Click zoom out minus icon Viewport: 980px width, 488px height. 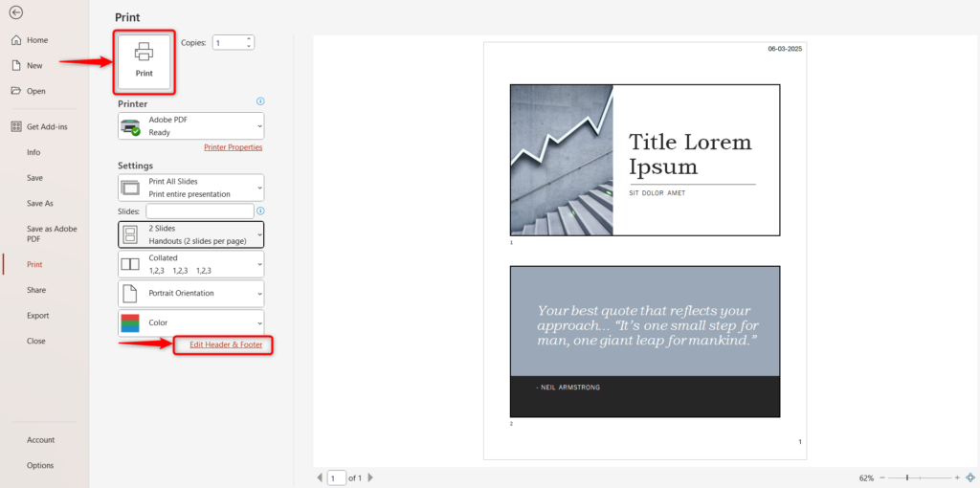tap(882, 477)
